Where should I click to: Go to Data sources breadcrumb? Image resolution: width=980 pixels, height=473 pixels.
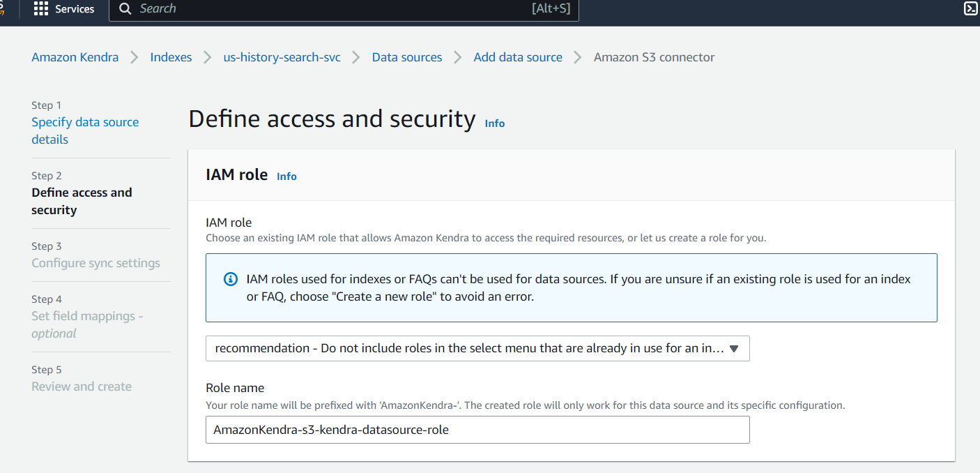pos(407,57)
